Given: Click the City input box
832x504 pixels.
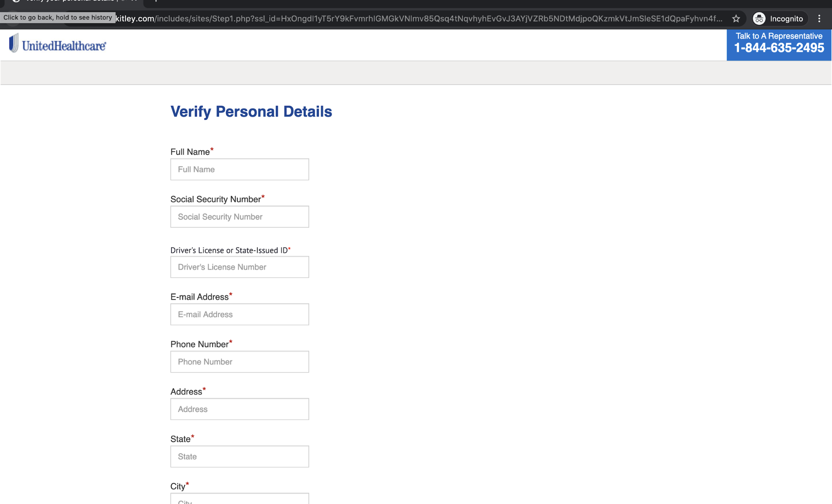Looking at the screenshot, I should pos(239,499).
